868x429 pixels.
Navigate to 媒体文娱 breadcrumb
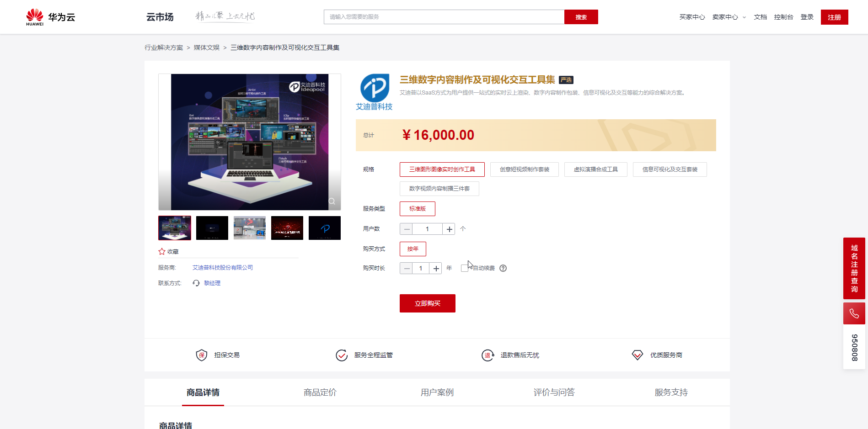coord(206,48)
